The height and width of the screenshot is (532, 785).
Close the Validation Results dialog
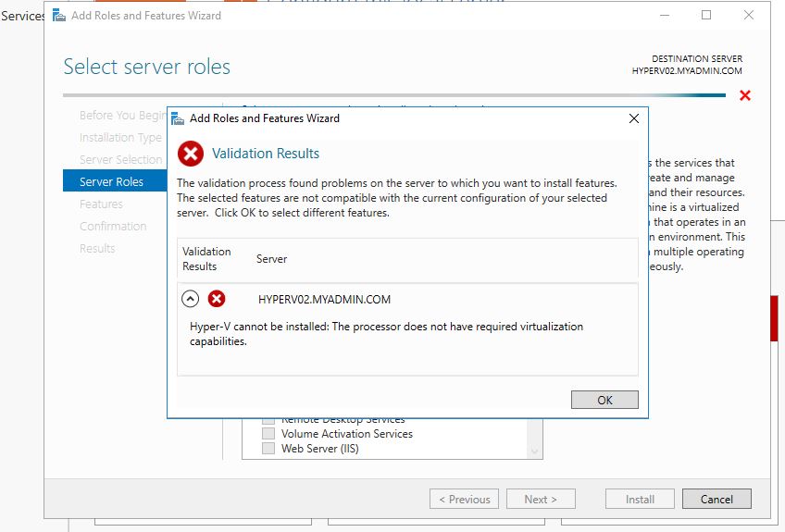[x=634, y=118]
